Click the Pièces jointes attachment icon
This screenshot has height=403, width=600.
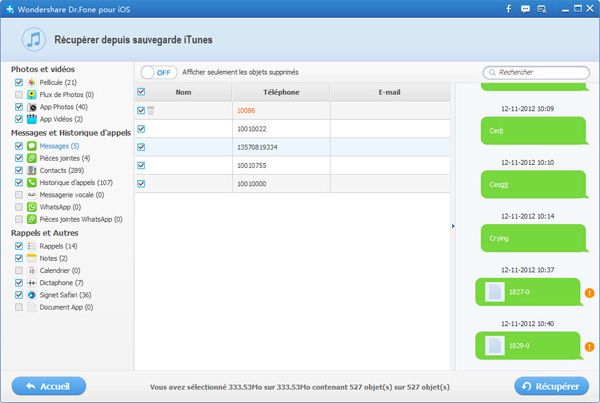coord(32,158)
